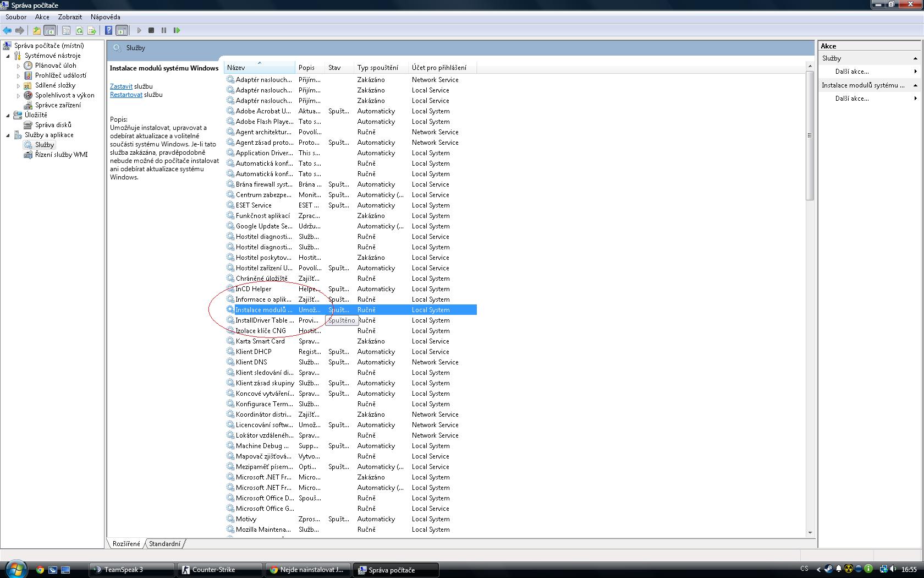
Task: Export the list using the toolbar icon
Action: [x=92, y=30]
